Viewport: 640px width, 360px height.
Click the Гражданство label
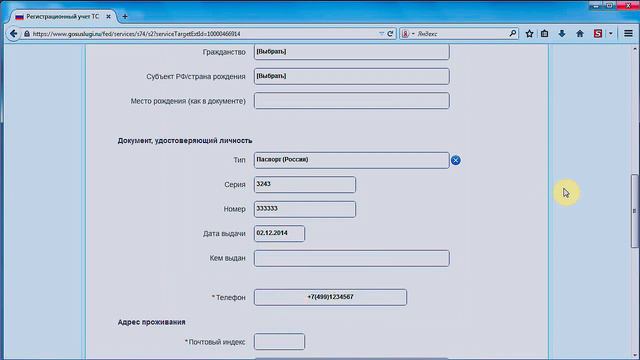pos(224,52)
